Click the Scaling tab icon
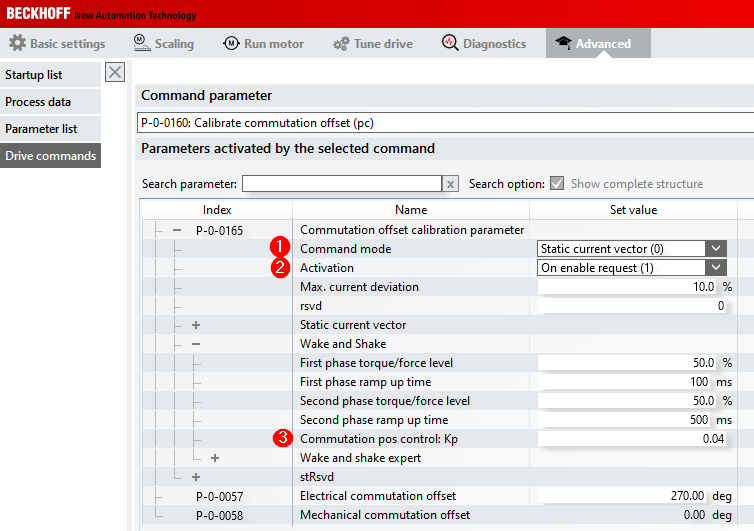 pyautogui.click(x=141, y=43)
